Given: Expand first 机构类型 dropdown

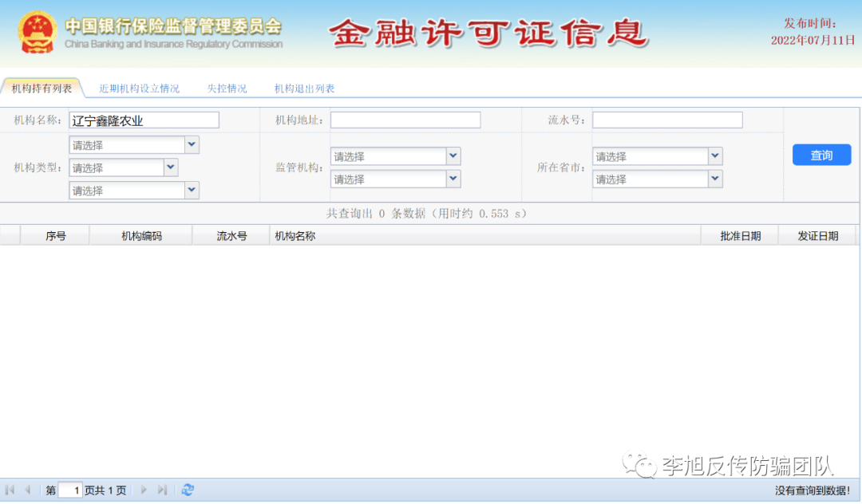Looking at the screenshot, I should click(x=192, y=145).
